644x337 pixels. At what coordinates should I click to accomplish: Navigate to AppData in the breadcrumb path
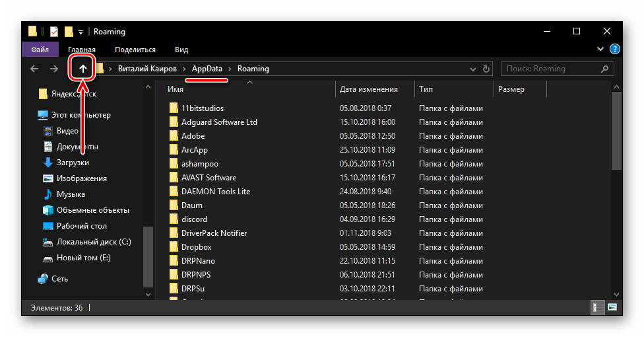pyautogui.click(x=207, y=69)
